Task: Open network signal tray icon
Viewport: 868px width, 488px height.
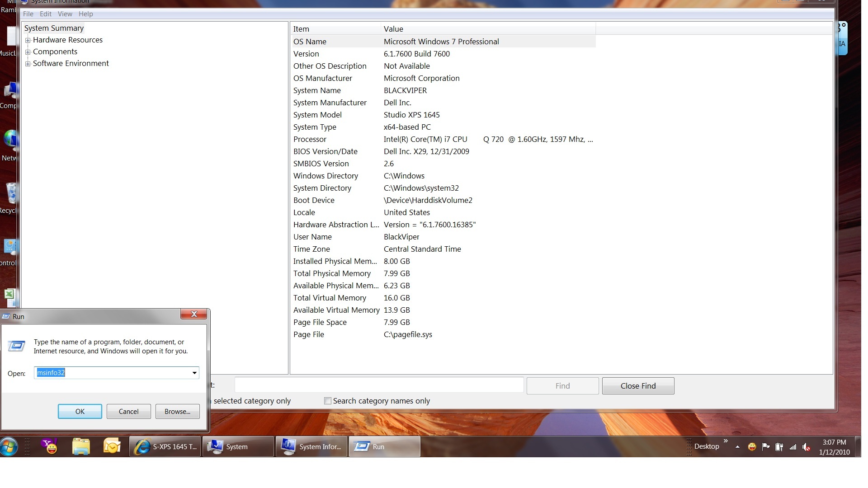Action: (x=793, y=447)
